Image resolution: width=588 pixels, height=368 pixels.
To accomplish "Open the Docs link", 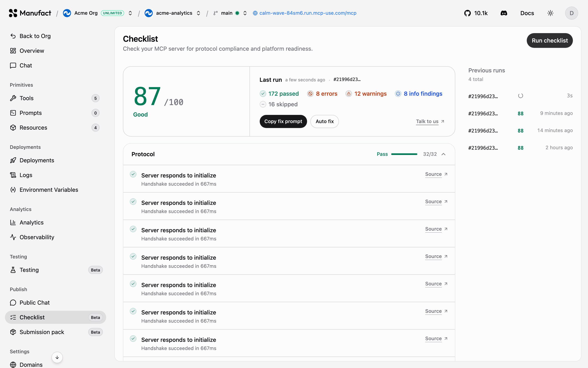I will [x=527, y=13].
